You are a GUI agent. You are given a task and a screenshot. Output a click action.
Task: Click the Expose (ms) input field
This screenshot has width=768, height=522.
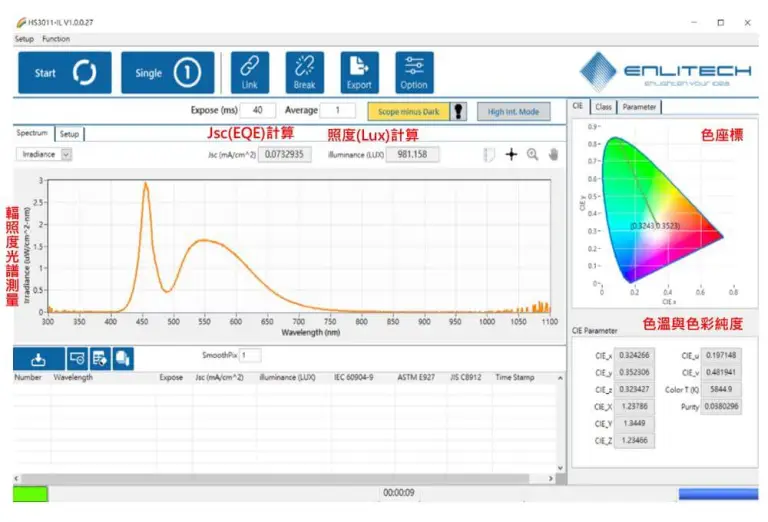[258, 110]
